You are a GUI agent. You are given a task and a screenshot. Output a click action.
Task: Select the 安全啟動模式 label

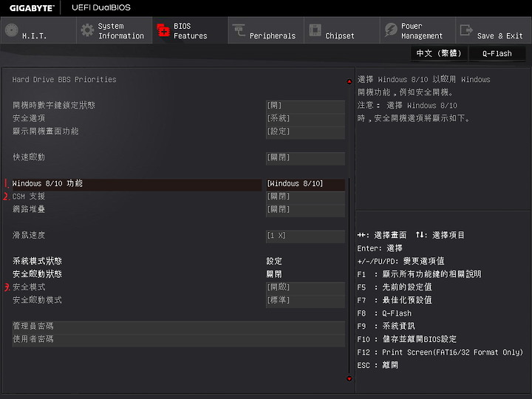tap(37, 300)
